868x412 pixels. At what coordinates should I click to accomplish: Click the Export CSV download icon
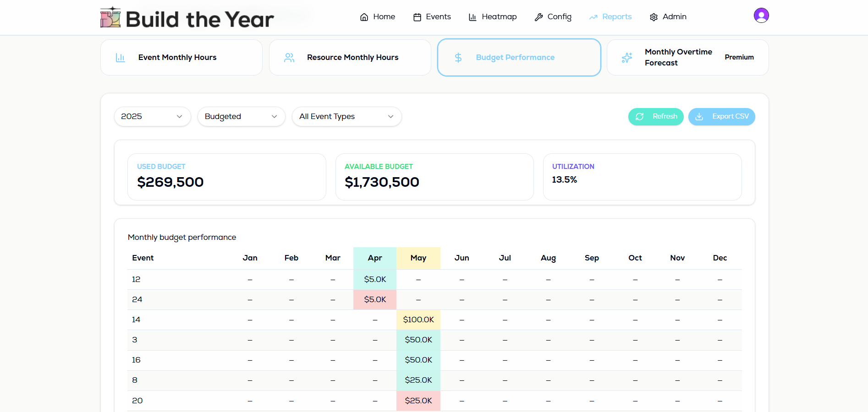tap(699, 117)
